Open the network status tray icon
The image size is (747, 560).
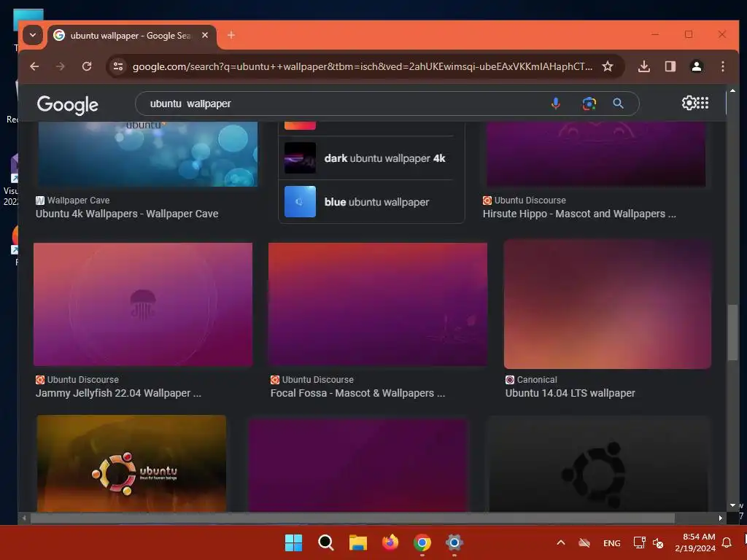click(639, 542)
